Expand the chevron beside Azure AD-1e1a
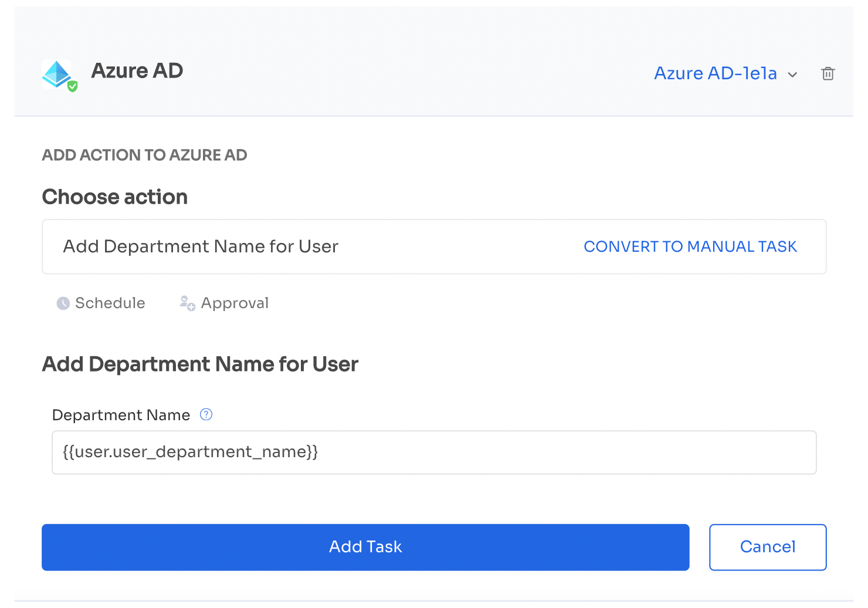This screenshot has height=608, width=868. point(792,75)
